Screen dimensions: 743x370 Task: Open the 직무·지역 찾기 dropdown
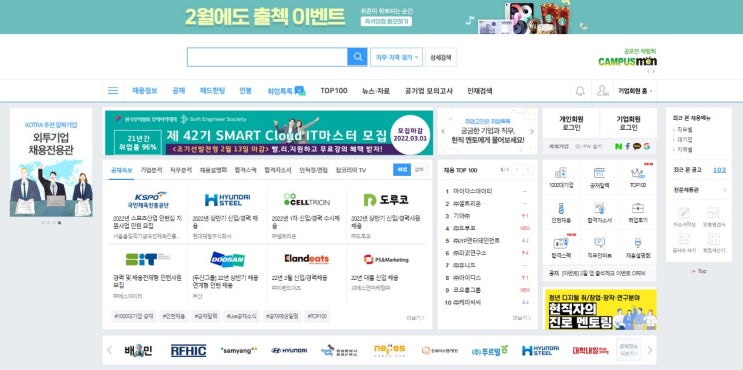[396, 57]
